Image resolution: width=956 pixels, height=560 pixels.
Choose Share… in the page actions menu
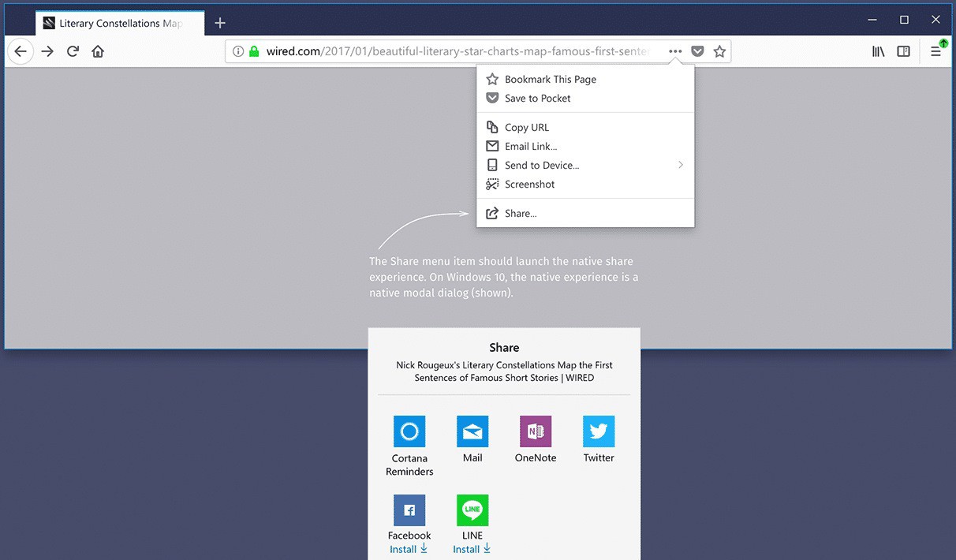click(585, 213)
